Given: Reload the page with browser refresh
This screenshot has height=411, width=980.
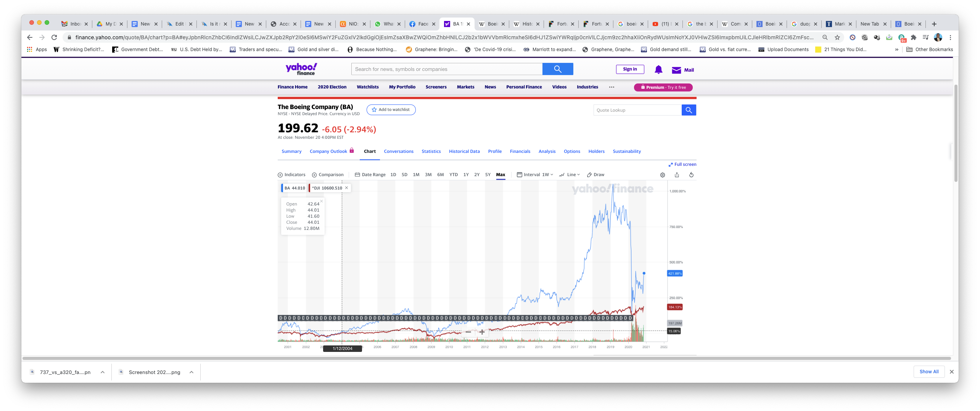Looking at the screenshot, I should [x=54, y=37].
